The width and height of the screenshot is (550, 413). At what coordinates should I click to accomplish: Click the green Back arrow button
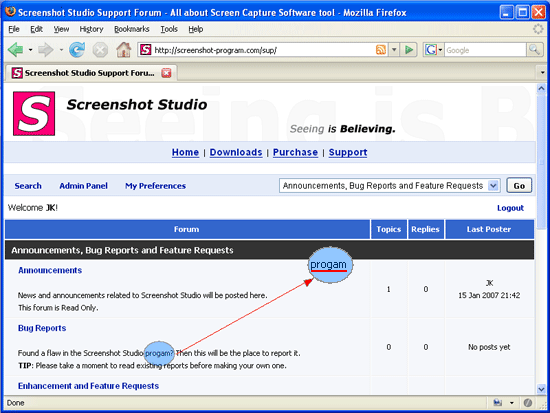coord(15,50)
